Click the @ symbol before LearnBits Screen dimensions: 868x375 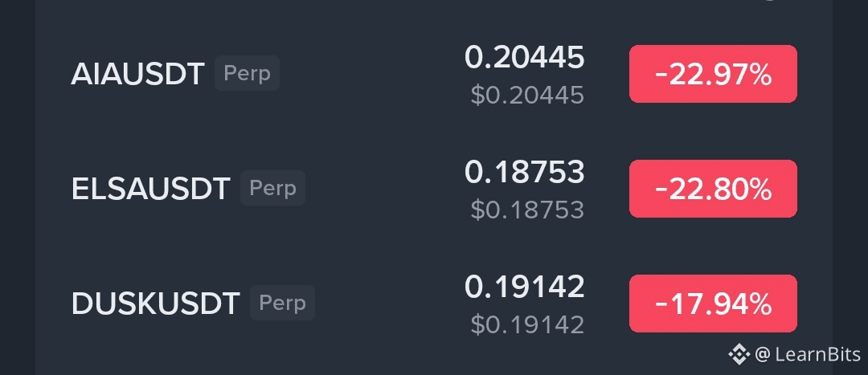pos(763,354)
